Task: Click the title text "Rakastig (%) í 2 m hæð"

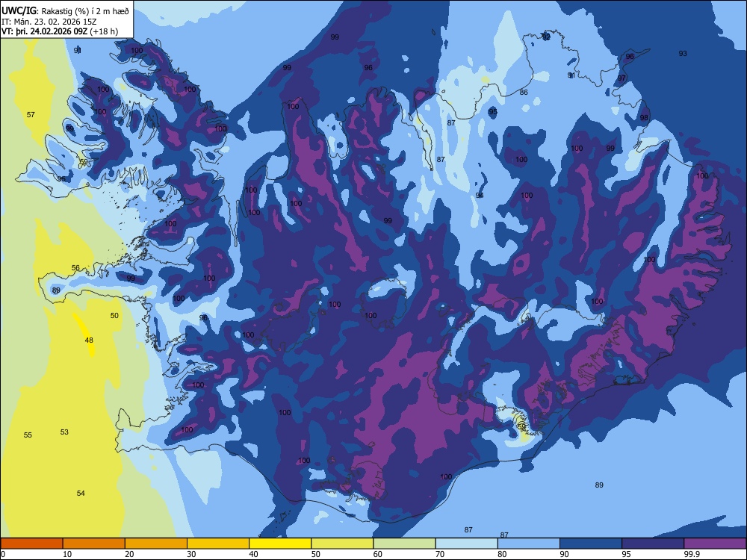Action: 85,11
